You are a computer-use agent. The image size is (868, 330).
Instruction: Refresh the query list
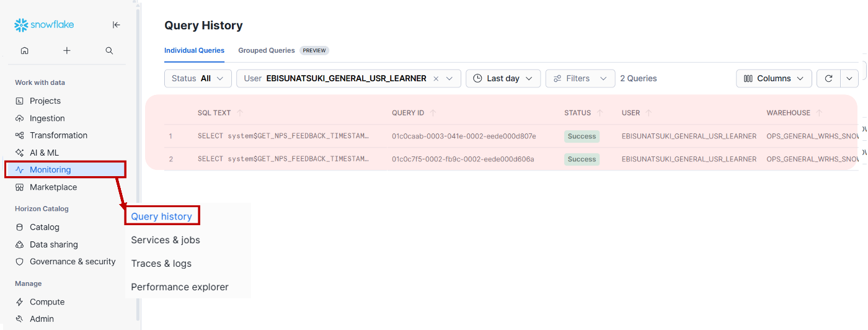click(x=828, y=79)
